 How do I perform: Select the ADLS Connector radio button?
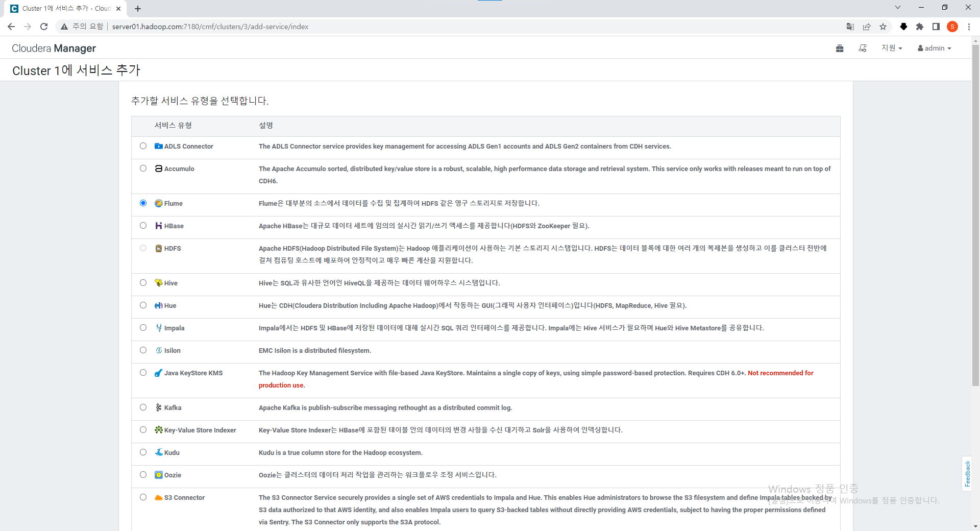(x=143, y=146)
